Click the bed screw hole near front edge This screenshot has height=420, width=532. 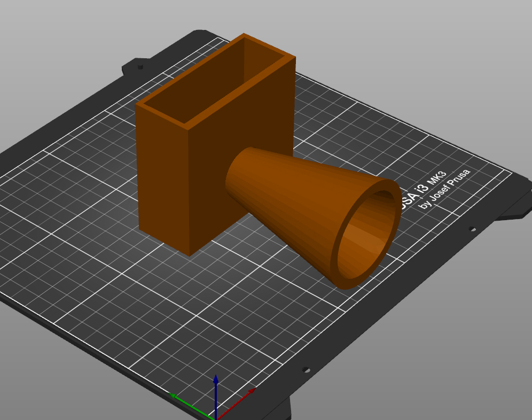306,370
